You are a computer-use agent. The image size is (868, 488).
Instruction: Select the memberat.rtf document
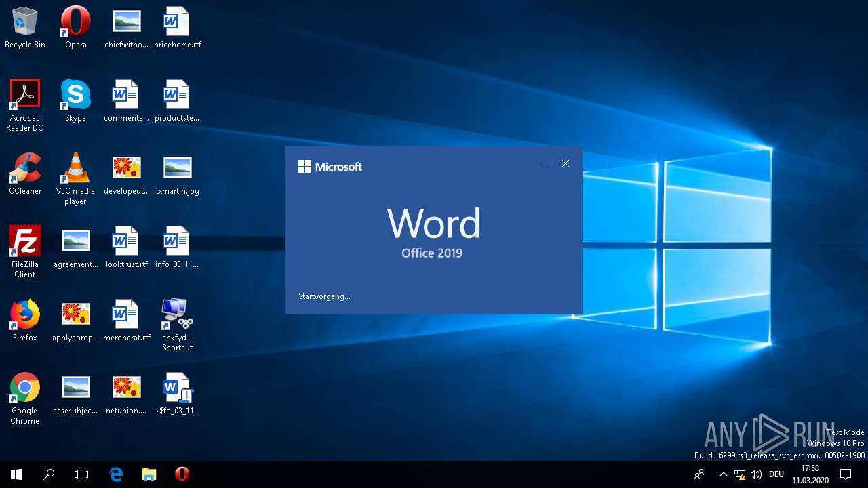tap(126, 321)
